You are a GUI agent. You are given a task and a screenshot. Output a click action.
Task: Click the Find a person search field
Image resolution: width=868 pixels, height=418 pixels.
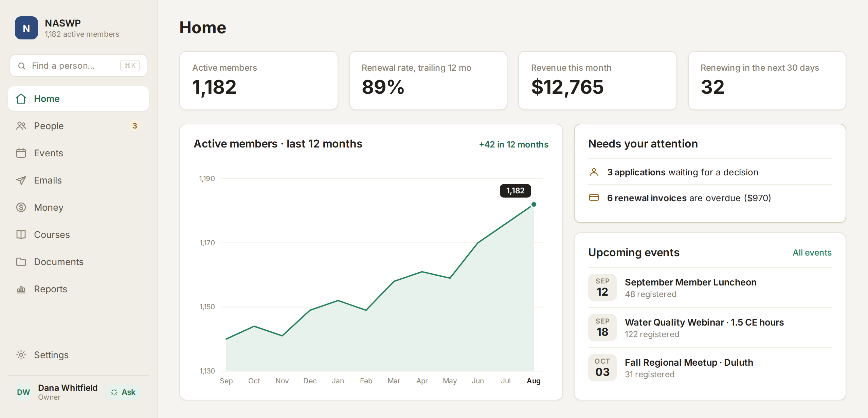point(78,66)
